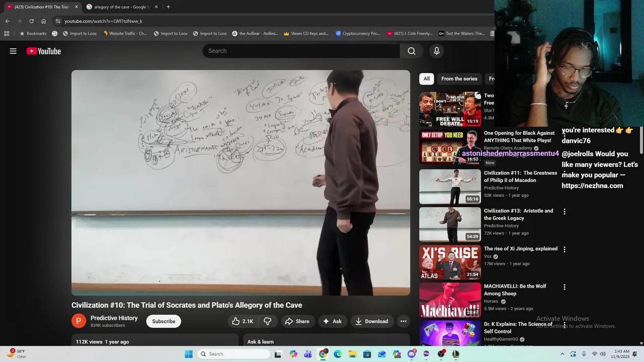Open Windows Start menu
The image size is (644, 362).
coord(189,354)
